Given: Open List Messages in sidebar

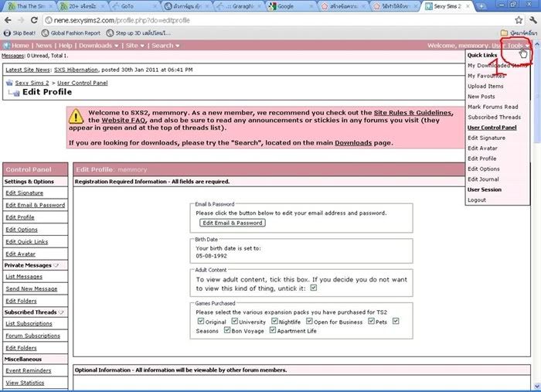Looking at the screenshot, I should point(24,277).
